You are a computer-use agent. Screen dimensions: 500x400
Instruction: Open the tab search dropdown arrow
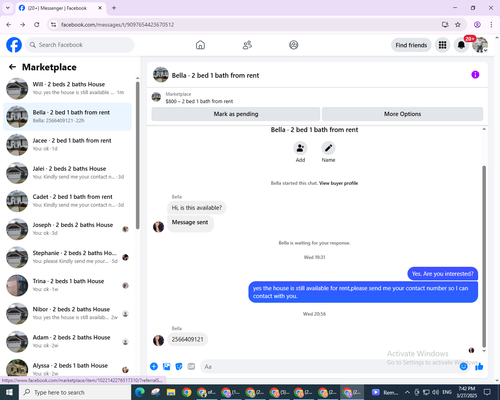8,8
